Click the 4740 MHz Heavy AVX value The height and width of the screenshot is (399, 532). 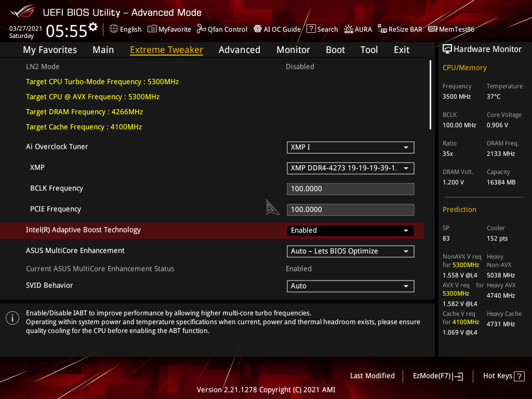(x=501, y=296)
